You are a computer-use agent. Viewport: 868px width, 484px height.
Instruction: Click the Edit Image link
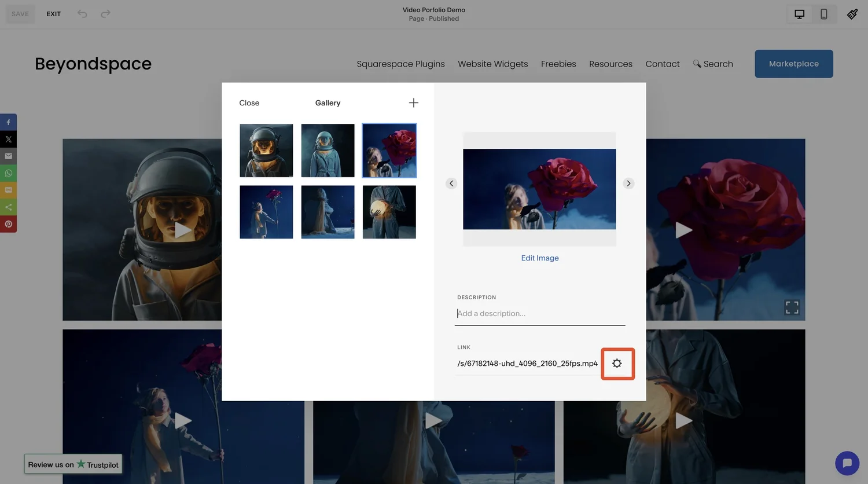pyautogui.click(x=539, y=258)
